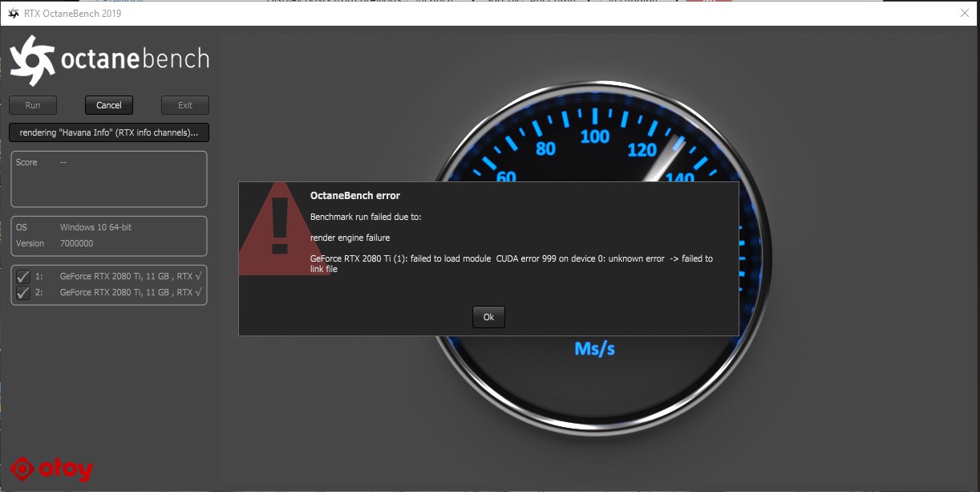Close the RTX OctaneBench 2019 window
Screen dimensions: 980x492
tap(965, 13)
